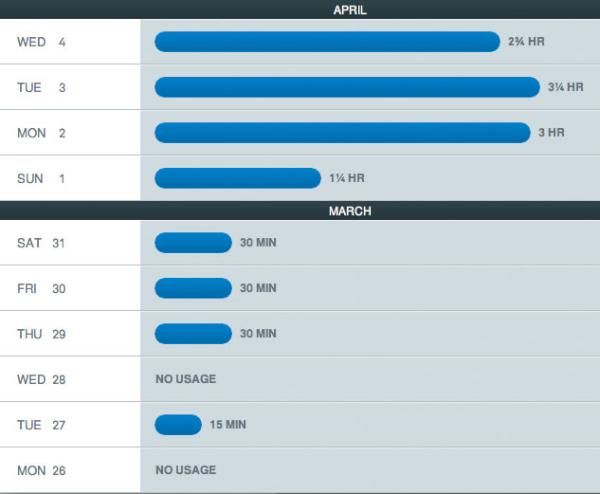Click the usage bar for Wednesday April 4
The width and height of the screenshot is (600, 494).
tap(326, 42)
